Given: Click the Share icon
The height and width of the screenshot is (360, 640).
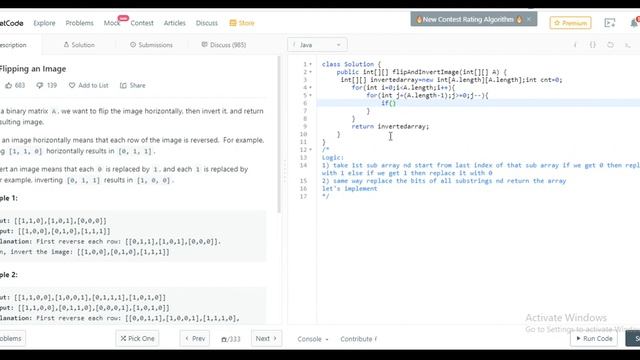Looking at the screenshot, I should click(x=123, y=85).
